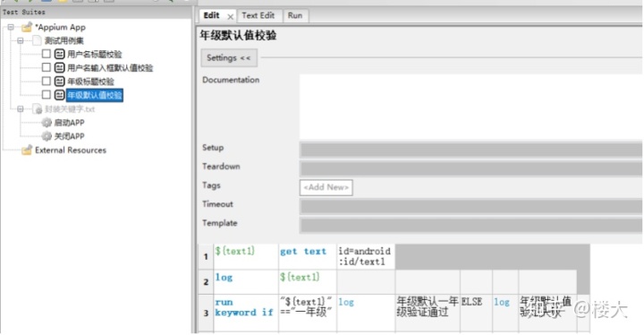Click the test case icon of 用户名标题校验
This screenshot has width=644, height=335.
tap(60, 54)
